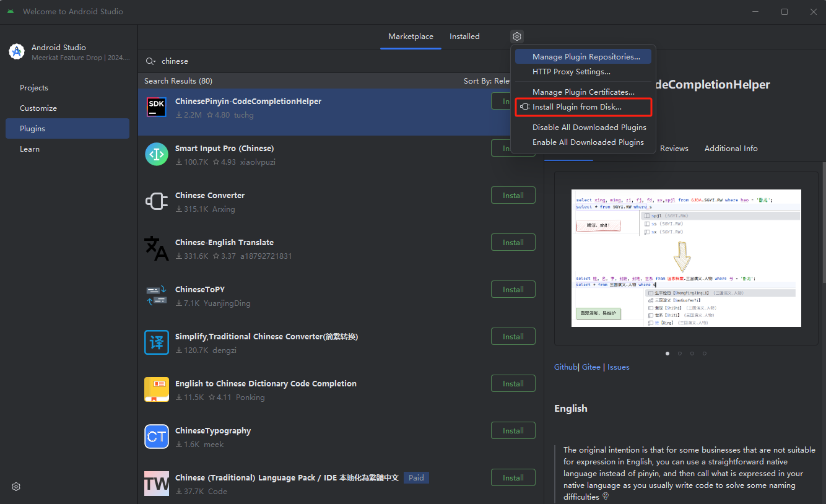Click the Smart Input Pro plugin icon
This screenshot has width=826, height=504.
pyautogui.click(x=157, y=154)
